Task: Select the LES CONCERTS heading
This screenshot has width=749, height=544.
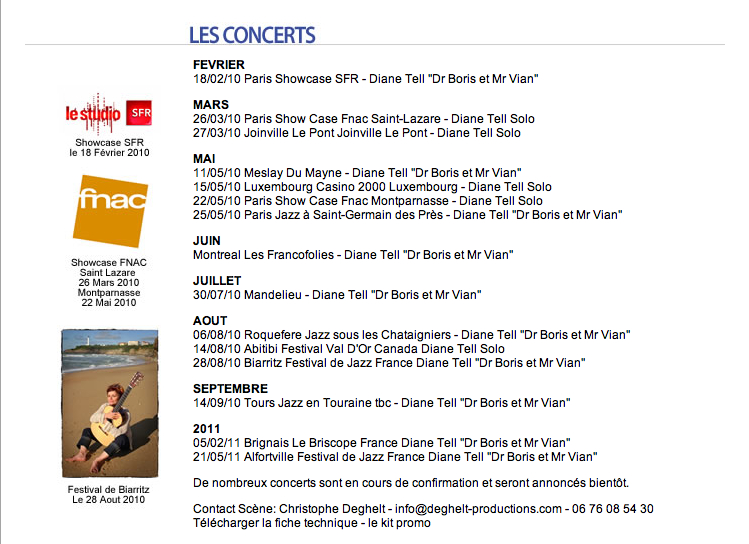Action: pyautogui.click(x=252, y=35)
